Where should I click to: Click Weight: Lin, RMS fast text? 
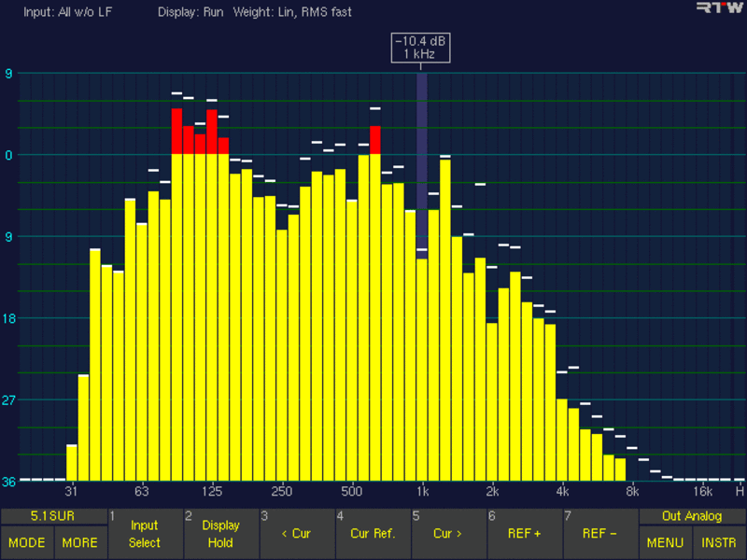pos(292,12)
